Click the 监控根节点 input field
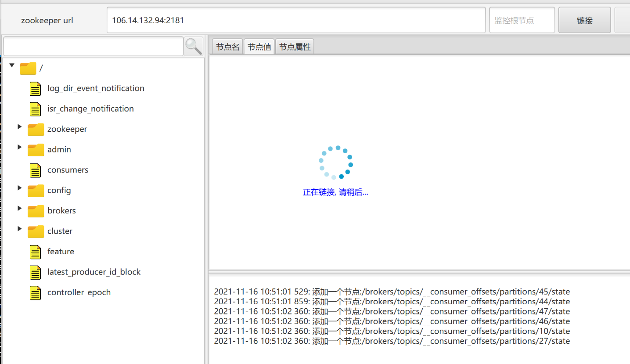This screenshot has width=630, height=364. click(x=522, y=20)
